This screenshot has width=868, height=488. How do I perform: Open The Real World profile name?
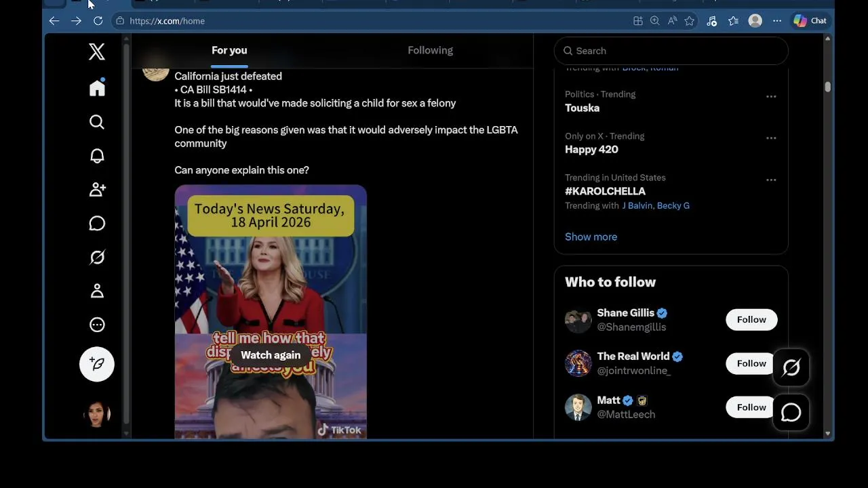click(633, 356)
